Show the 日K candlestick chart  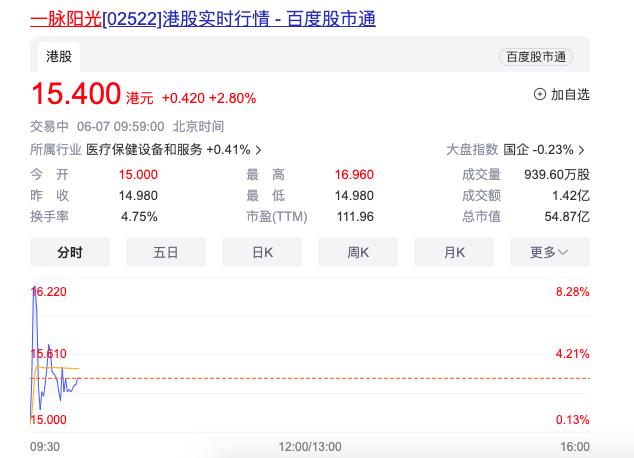[262, 252]
